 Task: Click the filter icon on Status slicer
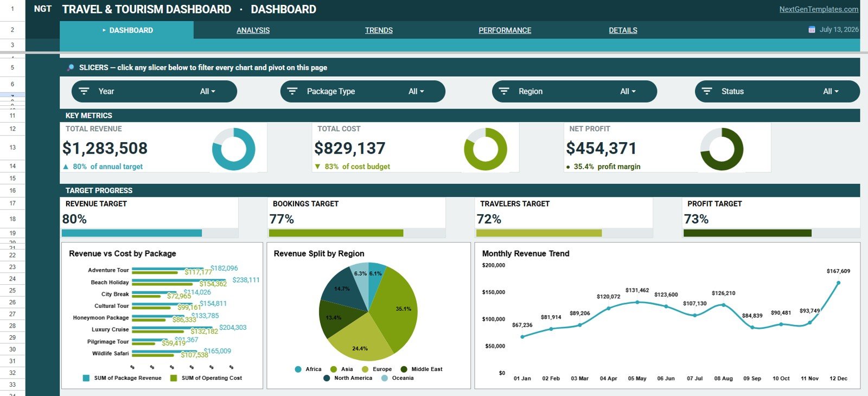[x=707, y=91]
